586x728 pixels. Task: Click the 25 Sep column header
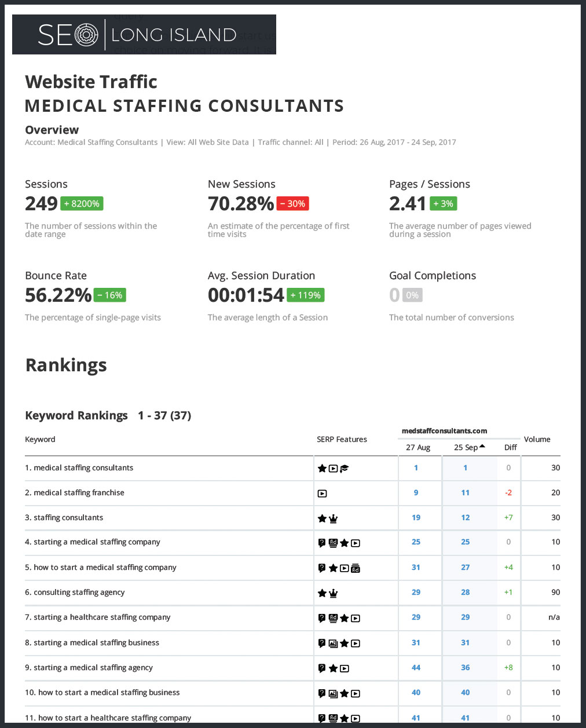466,448
